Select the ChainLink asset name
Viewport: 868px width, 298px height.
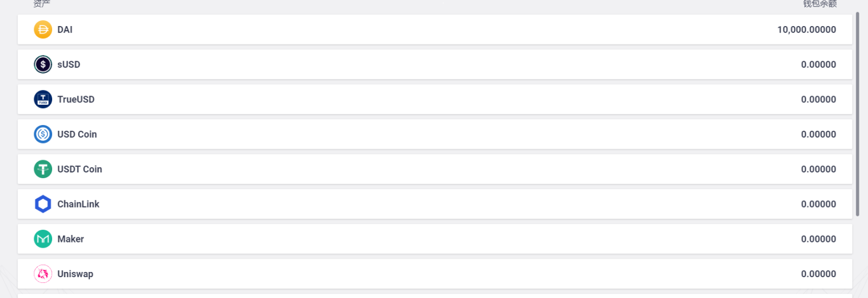coord(78,204)
